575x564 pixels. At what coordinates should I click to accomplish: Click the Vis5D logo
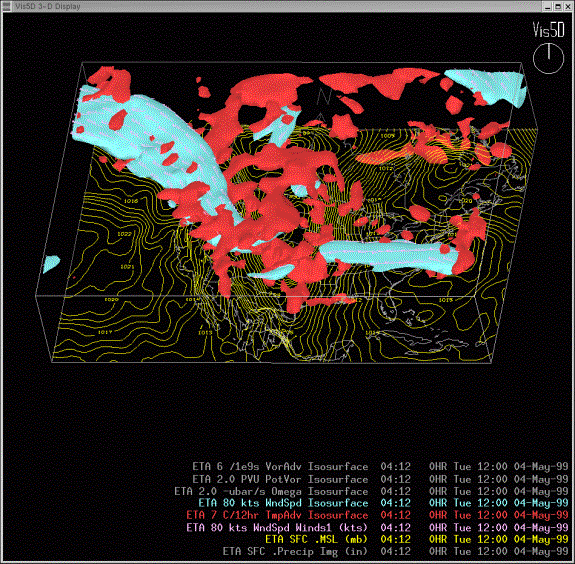549,30
